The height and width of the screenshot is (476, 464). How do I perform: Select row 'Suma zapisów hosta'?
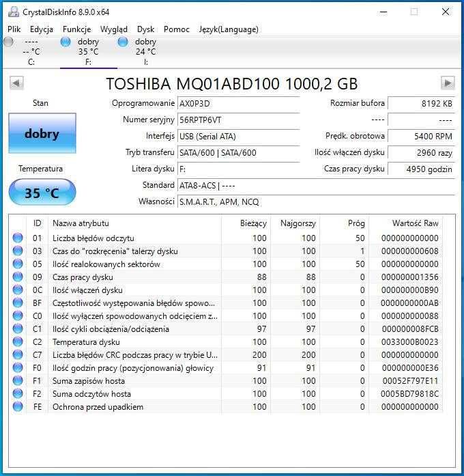(x=226, y=380)
